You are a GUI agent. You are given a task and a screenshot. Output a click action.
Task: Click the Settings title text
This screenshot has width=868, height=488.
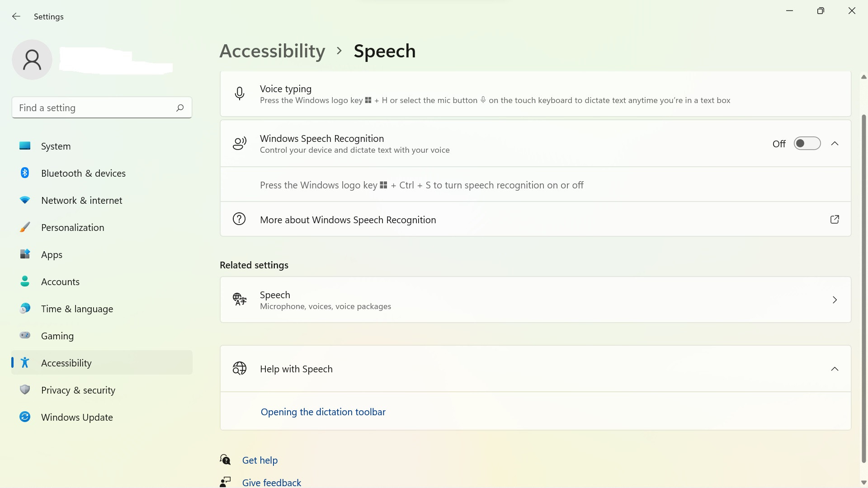point(49,17)
